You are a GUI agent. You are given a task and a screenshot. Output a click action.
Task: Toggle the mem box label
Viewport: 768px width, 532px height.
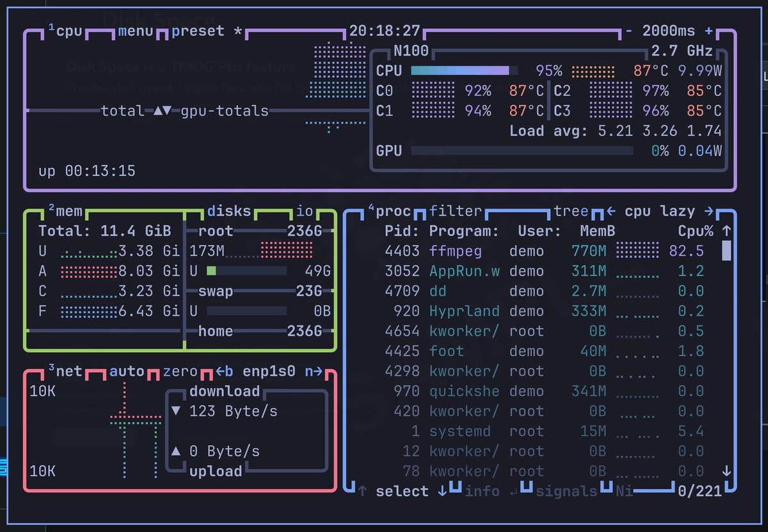tap(65, 211)
